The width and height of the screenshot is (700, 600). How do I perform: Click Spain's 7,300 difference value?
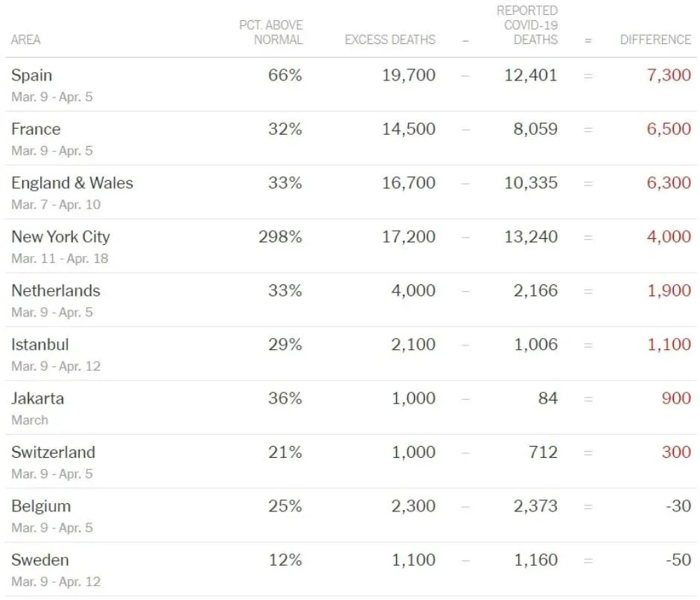click(x=669, y=75)
